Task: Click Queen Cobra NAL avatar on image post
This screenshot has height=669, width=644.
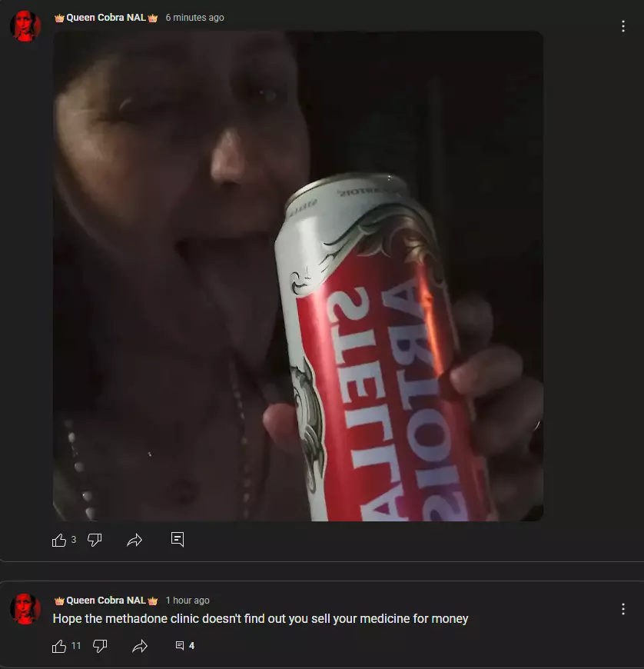Action: [25, 26]
